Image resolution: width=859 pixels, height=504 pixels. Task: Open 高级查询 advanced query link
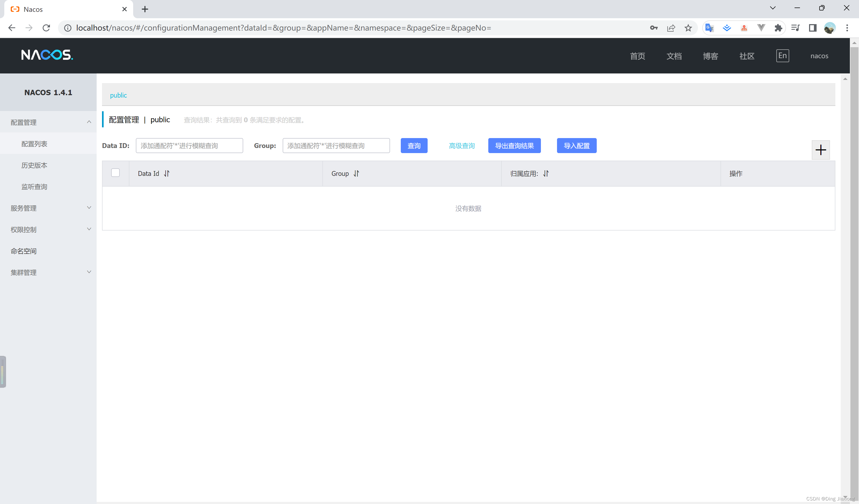[x=461, y=146]
